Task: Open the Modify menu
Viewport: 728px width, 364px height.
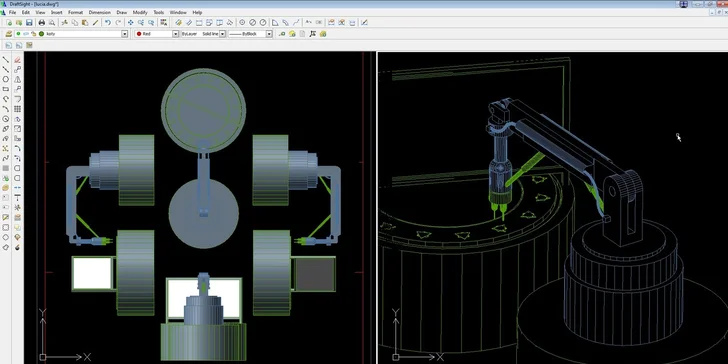Action: point(140,13)
